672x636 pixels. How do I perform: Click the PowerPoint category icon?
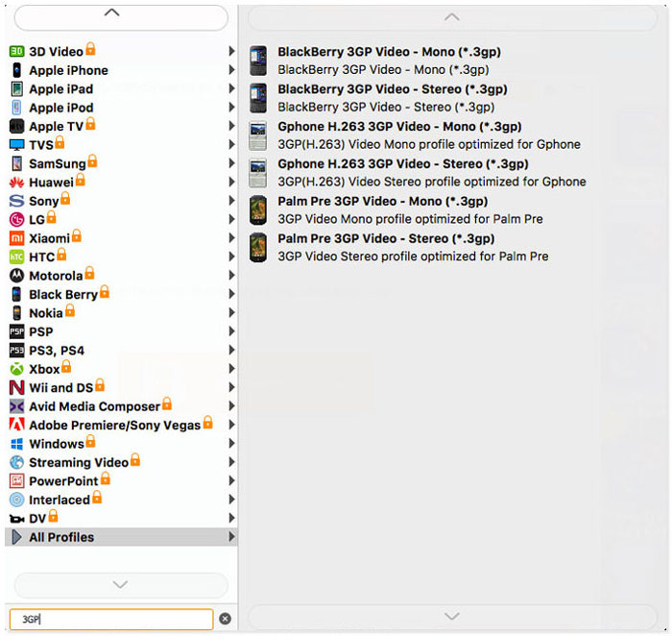click(16, 481)
